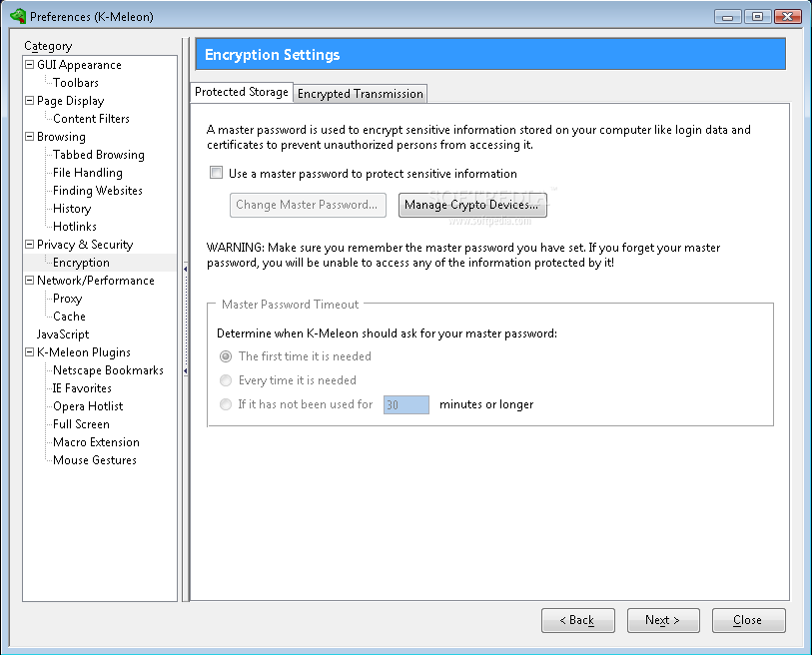Image resolution: width=812 pixels, height=655 pixels.
Task: Open Netscape Bookmarks plugin settings
Action: tap(108, 370)
